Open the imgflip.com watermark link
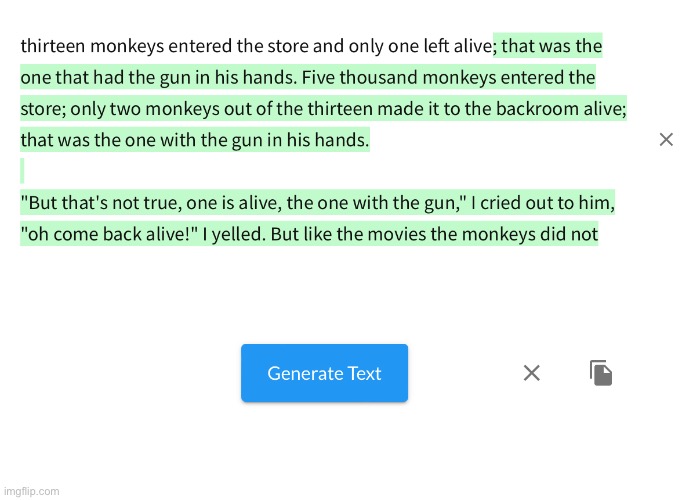The width and height of the screenshot is (693, 500). [31, 491]
